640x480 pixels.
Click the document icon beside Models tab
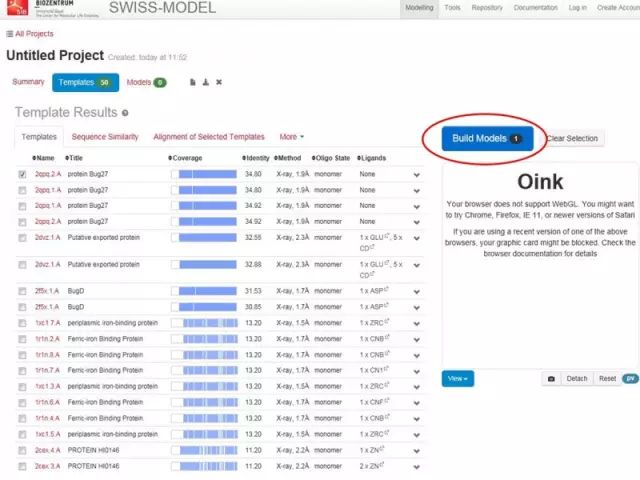[193, 82]
